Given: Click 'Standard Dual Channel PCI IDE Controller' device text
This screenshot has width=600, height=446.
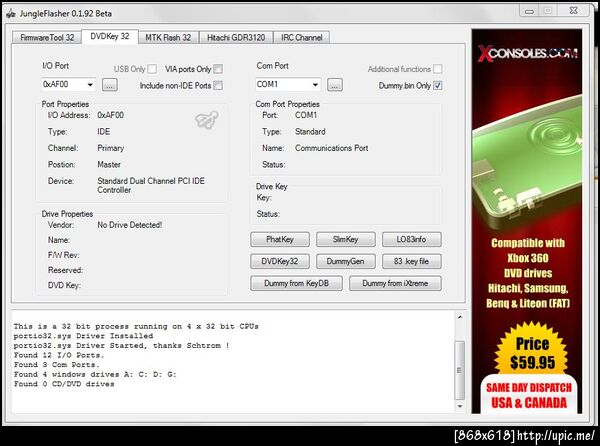Looking at the screenshot, I should coord(151,185).
